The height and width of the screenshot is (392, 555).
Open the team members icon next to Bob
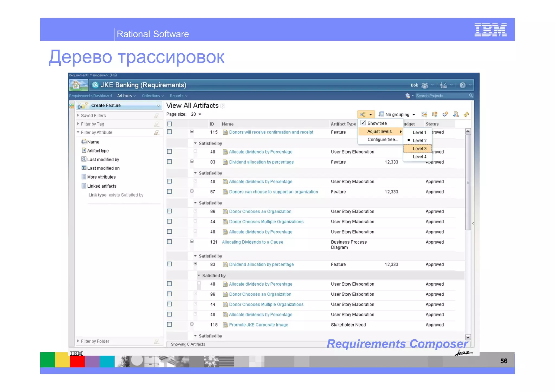pos(425,86)
